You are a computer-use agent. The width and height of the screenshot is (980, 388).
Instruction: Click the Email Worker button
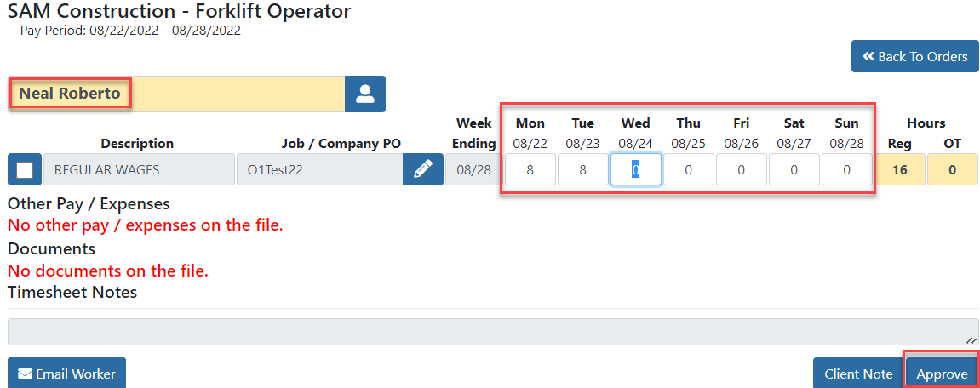[67, 374]
